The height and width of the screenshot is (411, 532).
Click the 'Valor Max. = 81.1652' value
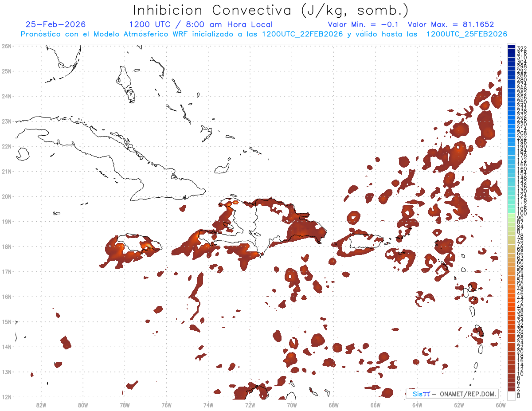[x=451, y=24]
